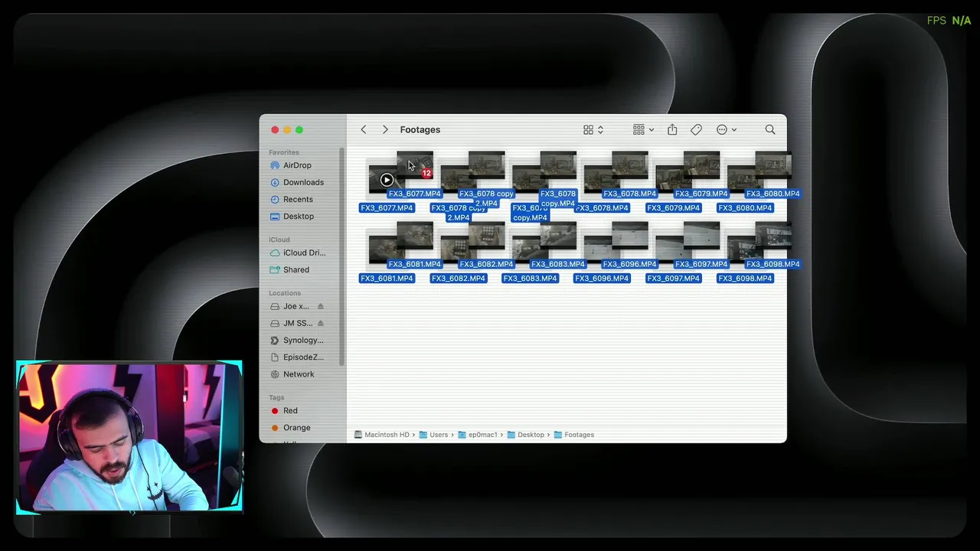Click the webcam overlay of the streamer
This screenshot has height=551, width=980.
pos(129,437)
